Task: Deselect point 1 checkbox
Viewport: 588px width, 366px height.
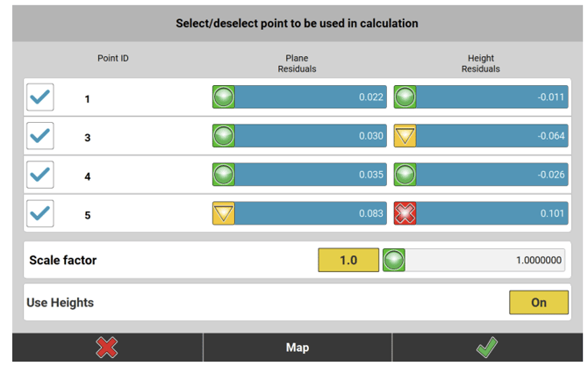Action: (40, 97)
